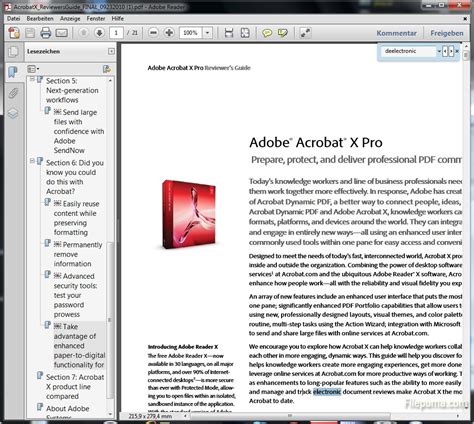Collapse the Section 6 bookmark
The image size is (474, 424).
point(32,161)
